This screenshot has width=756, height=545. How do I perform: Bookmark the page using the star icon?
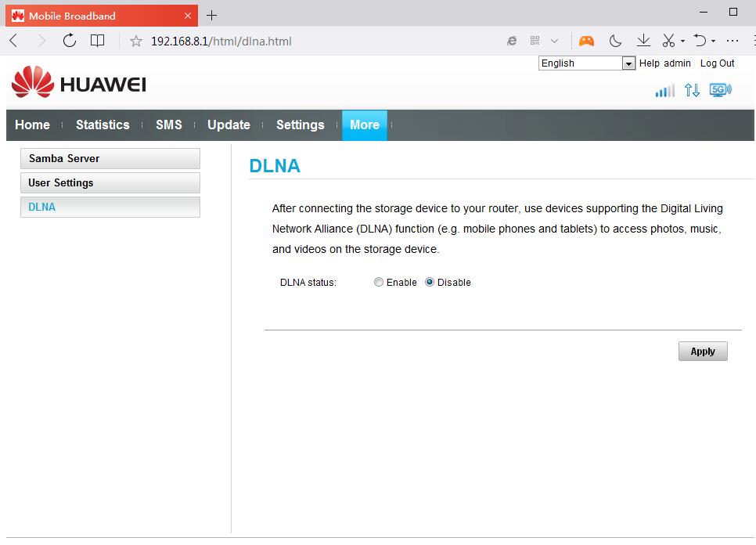[135, 41]
